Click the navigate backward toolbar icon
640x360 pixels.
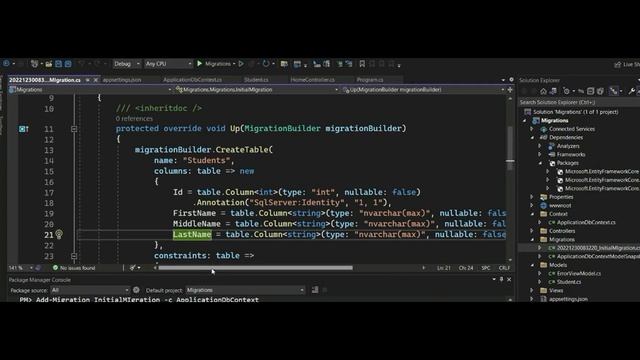tap(6, 64)
